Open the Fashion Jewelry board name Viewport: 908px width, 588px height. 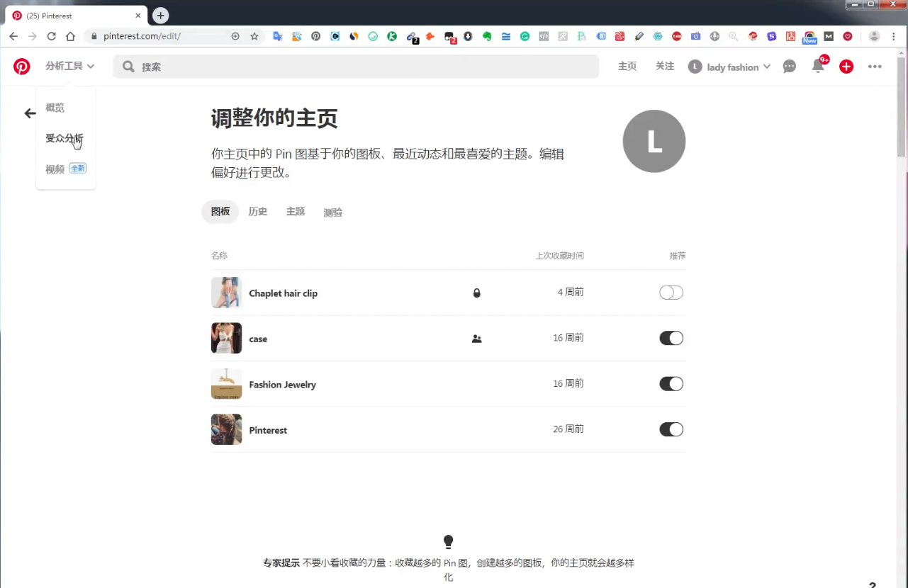point(283,385)
